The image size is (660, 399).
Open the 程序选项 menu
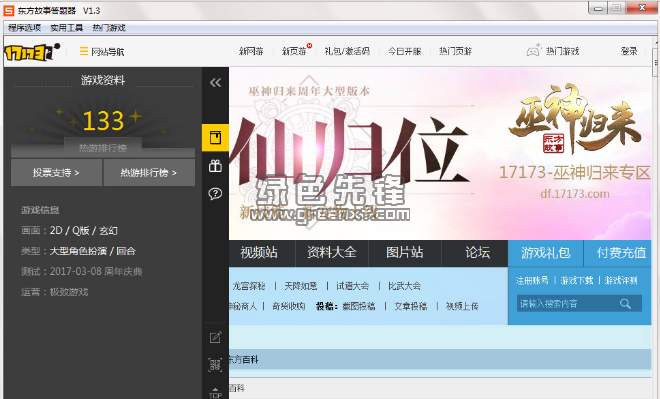(x=24, y=28)
